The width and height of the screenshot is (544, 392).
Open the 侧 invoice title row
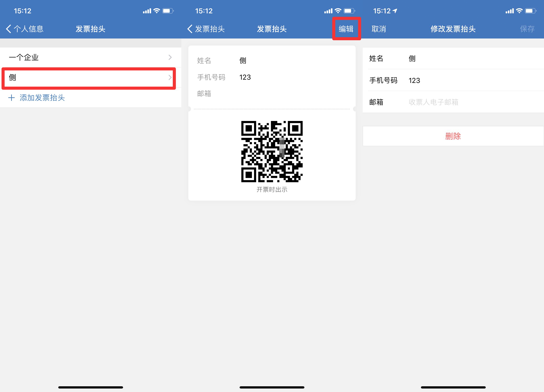tap(91, 77)
